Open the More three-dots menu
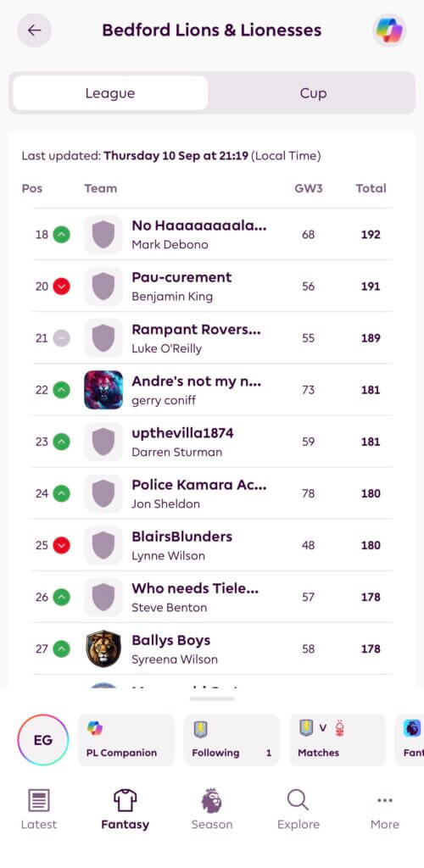Screen dimensions: 424x868 [385, 800]
